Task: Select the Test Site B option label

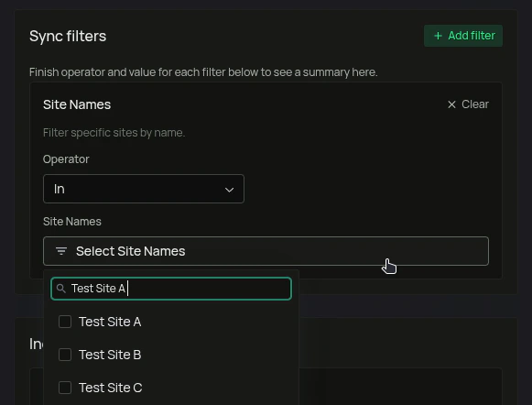Action: (x=110, y=355)
